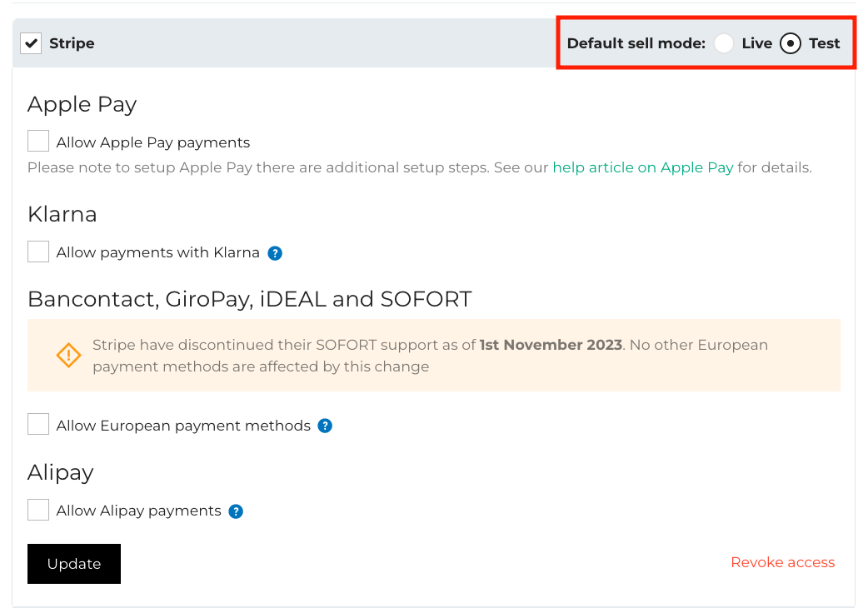The width and height of the screenshot is (868, 608).
Task: Click the orange warning diamond icon
Action: click(68, 356)
